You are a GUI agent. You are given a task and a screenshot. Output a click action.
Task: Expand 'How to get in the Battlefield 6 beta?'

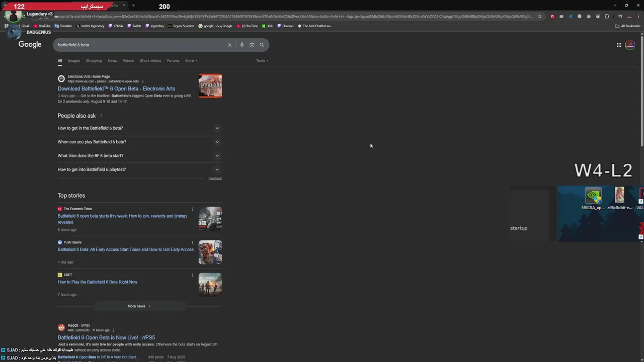(x=139, y=128)
